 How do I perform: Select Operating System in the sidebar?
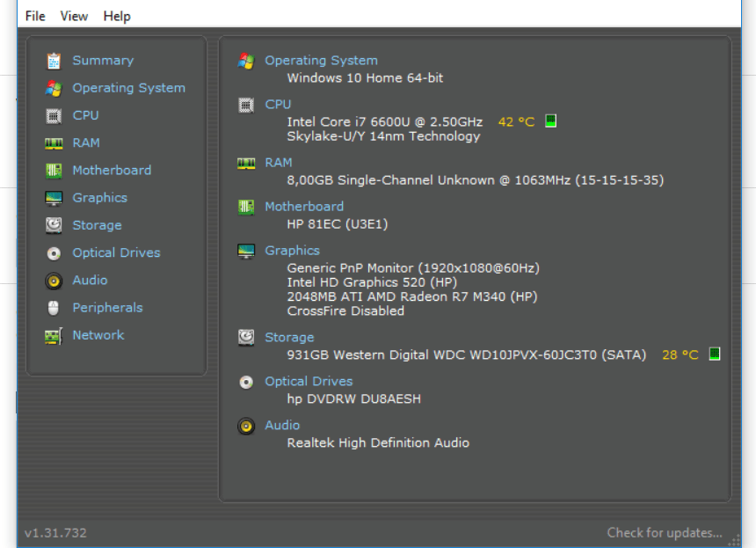pyautogui.click(x=128, y=88)
